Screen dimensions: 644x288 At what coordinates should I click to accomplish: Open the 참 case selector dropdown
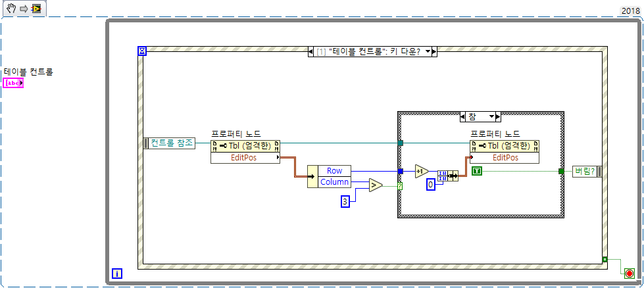tap(491, 117)
